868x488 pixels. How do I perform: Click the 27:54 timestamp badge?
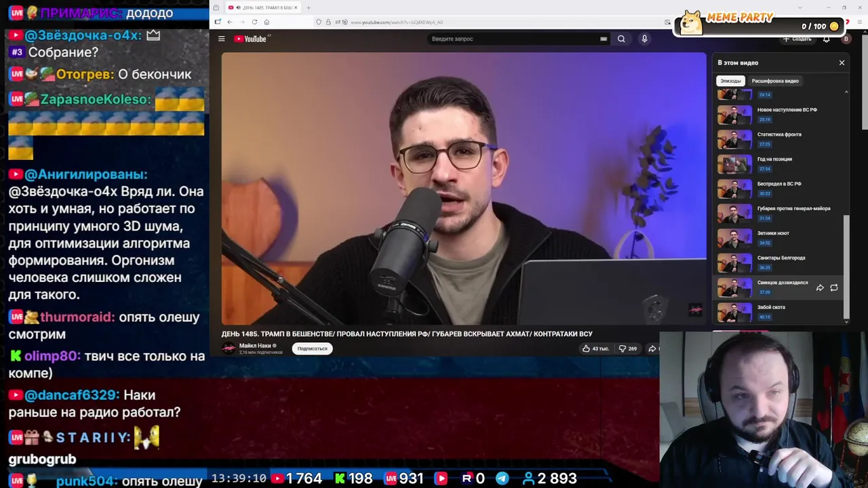(765, 169)
